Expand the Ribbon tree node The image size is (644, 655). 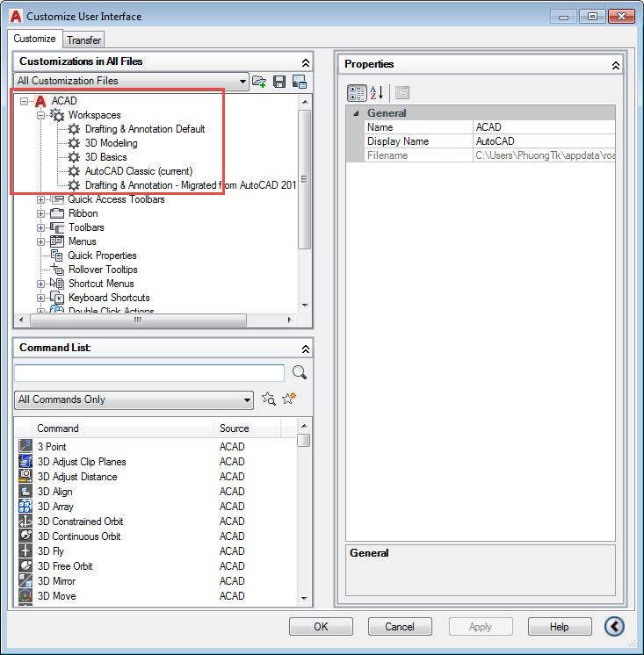point(40,214)
